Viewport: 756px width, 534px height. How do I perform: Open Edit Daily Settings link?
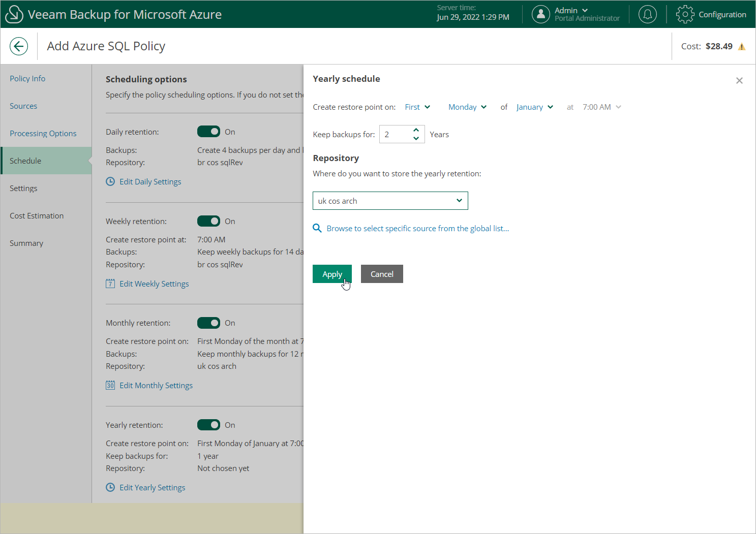(x=150, y=181)
